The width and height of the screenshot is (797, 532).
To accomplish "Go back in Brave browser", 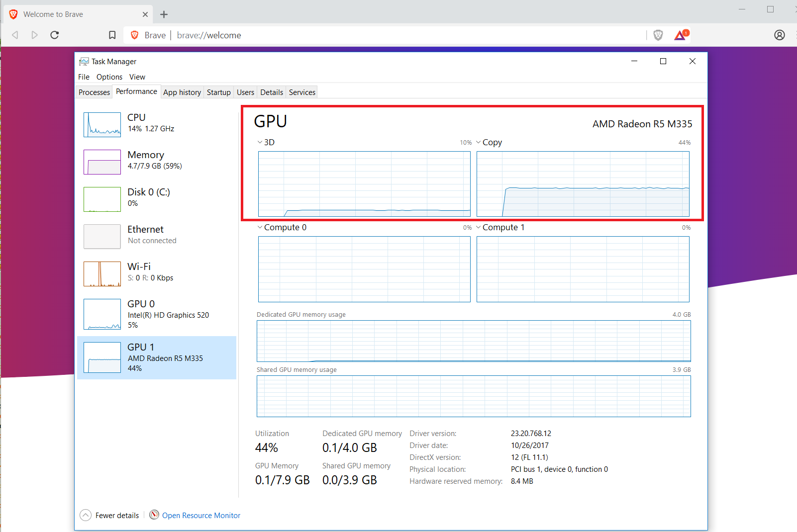I will point(15,35).
